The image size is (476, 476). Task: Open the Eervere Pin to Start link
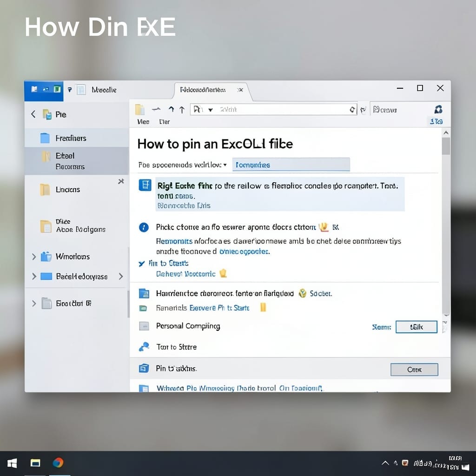[x=219, y=308]
